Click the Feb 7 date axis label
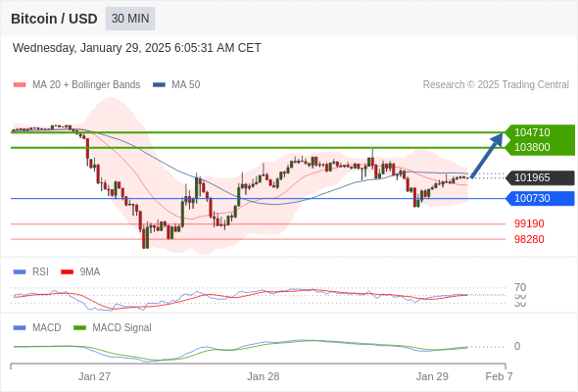The image size is (578, 392). click(499, 376)
